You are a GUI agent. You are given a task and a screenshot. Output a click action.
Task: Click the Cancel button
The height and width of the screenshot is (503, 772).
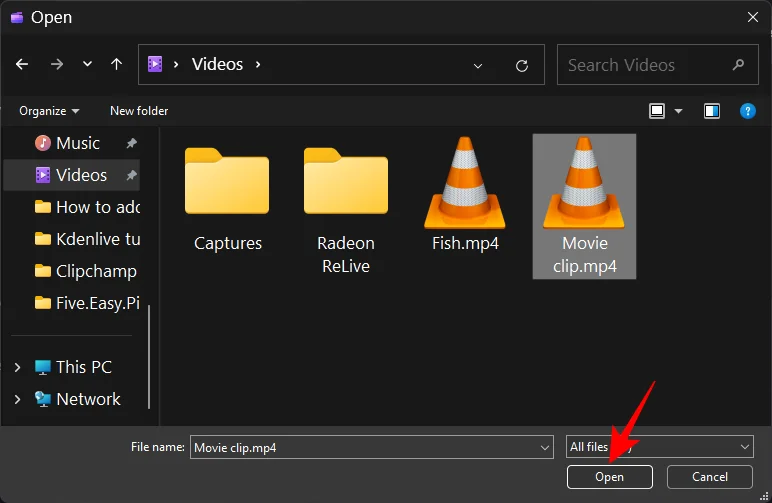click(710, 477)
